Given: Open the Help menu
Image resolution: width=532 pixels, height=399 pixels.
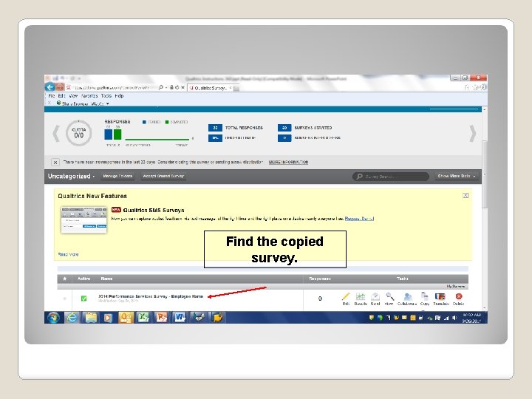Looking at the screenshot, I should pos(119,96).
